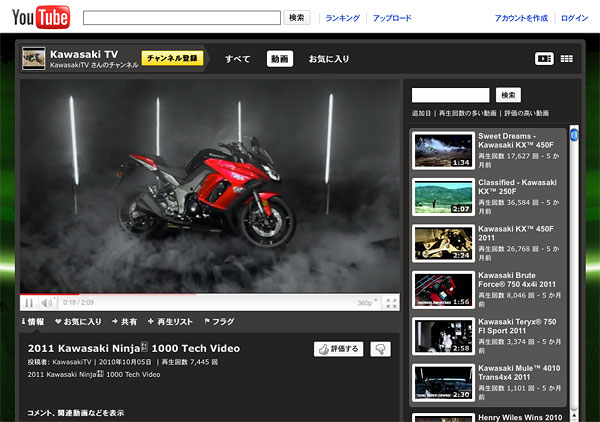Enter fullscreen with the expand icon
The height and width of the screenshot is (422, 600).
(x=391, y=303)
